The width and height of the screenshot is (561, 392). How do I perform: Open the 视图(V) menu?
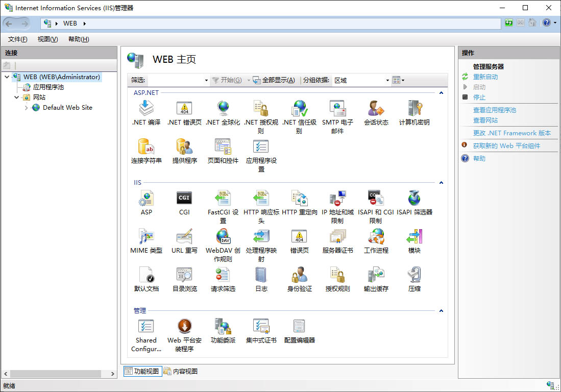(47, 39)
